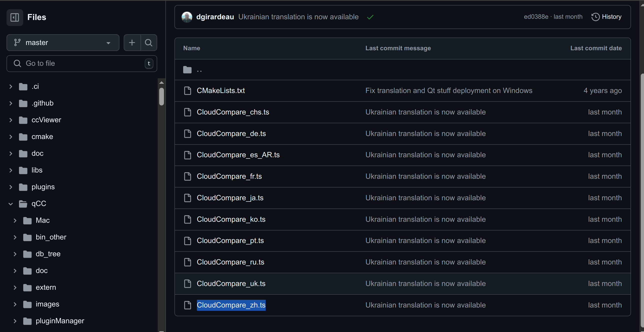Image resolution: width=644 pixels, height=332 pixels.
Task: Click the file icon beside CloudCompare_ko.ts
Action: click(x=187, y=219)
